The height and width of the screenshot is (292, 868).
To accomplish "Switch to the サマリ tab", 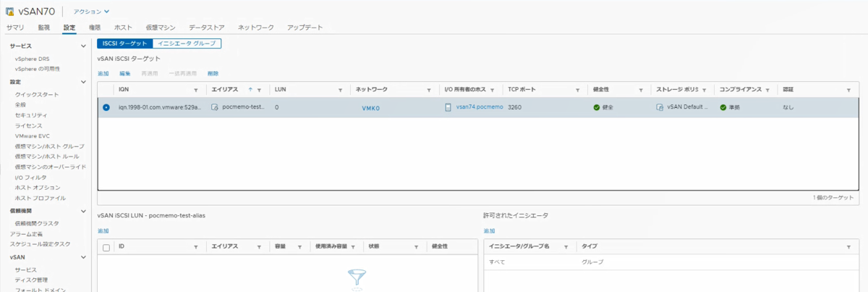I will (x=15, y=28).
